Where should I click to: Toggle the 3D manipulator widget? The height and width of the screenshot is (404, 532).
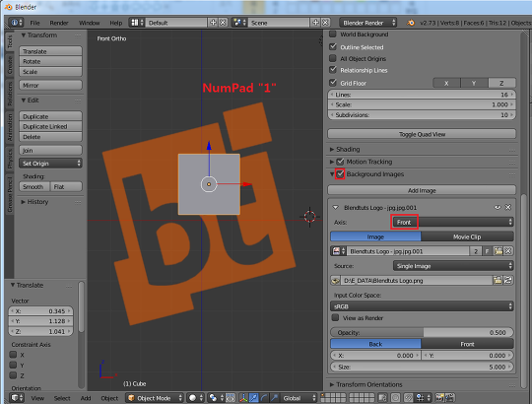tap(243, 397)
